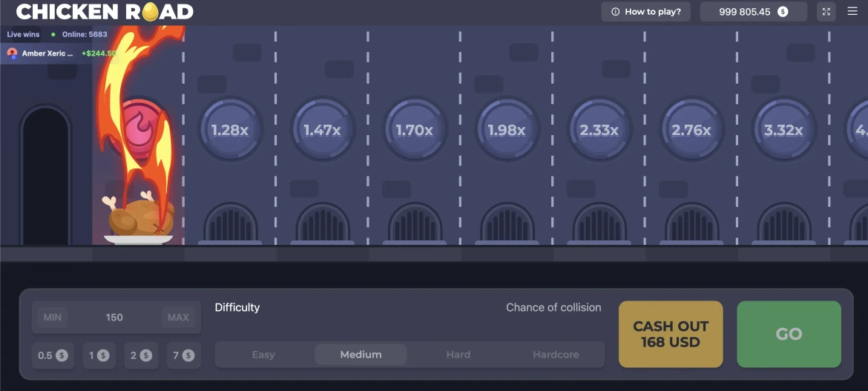Select Hardcore difficulty

556,355
